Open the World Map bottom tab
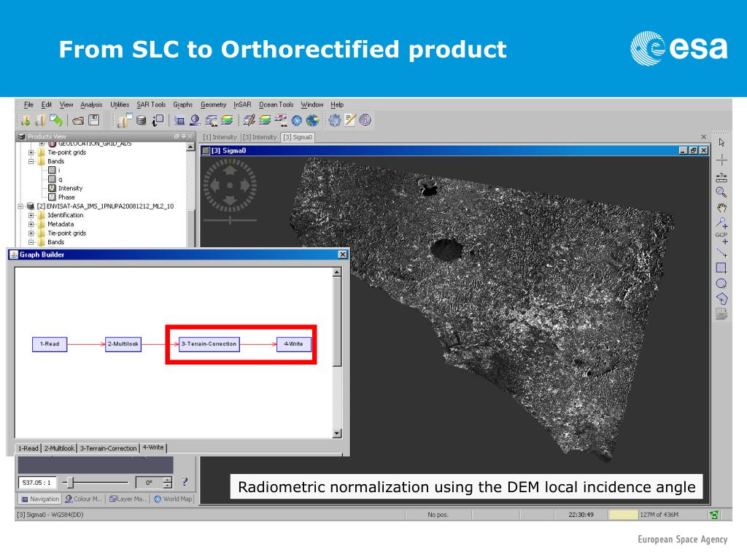Screen dimensions: 747x560 click(173, 499)
